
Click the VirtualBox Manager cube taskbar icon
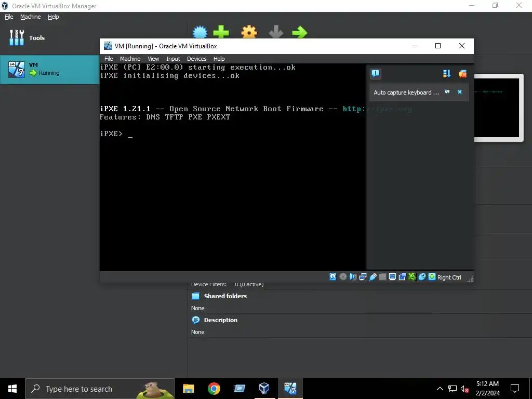point(264,389)
